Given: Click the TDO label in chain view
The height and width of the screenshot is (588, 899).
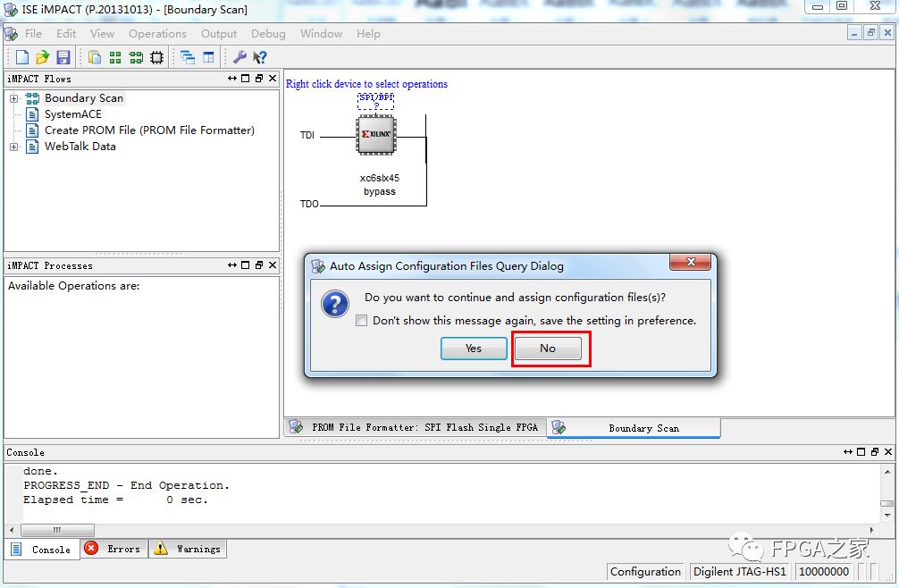Looking at the screenshot, I should pos(309,204).
